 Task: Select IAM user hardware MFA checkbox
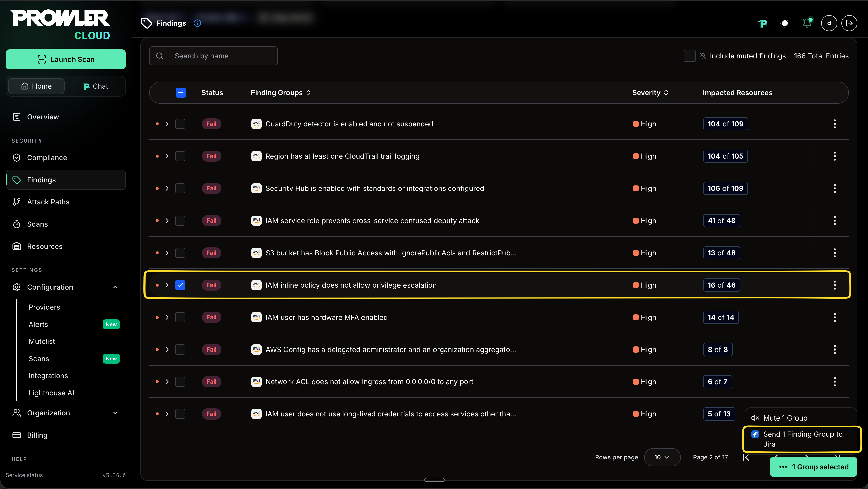click(x=180, y=318)
